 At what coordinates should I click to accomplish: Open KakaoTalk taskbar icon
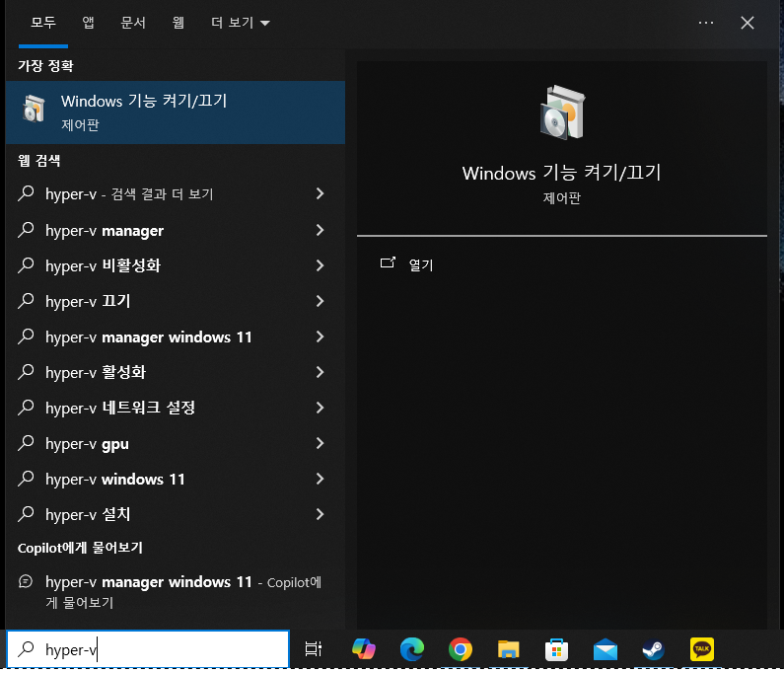pos(702,649)
